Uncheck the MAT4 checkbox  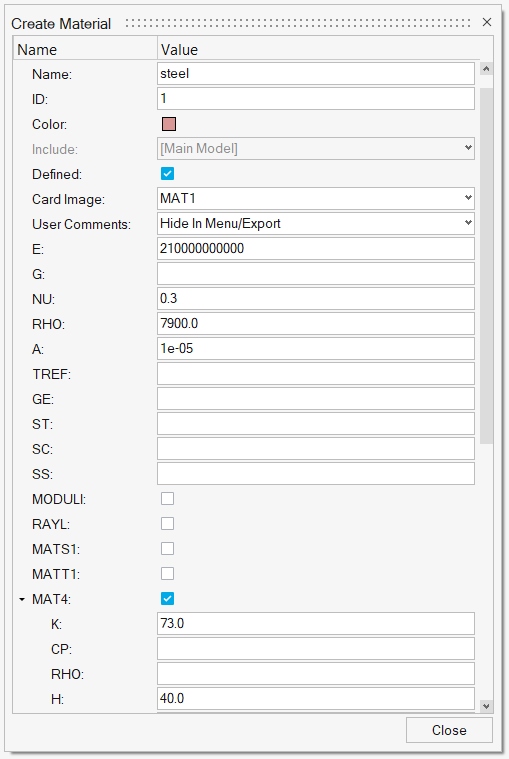click(167, 599)
